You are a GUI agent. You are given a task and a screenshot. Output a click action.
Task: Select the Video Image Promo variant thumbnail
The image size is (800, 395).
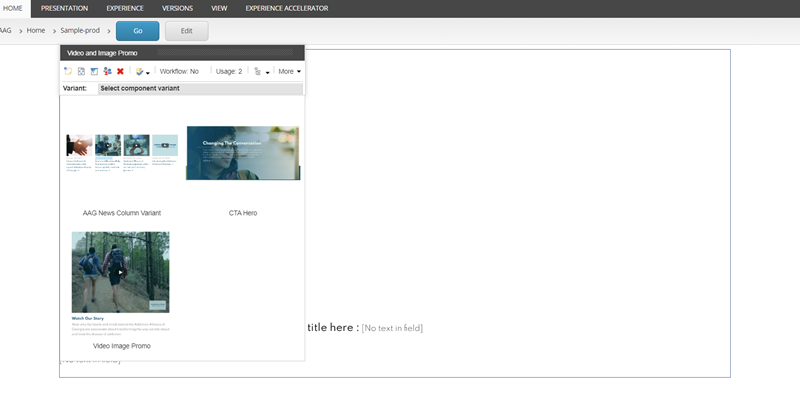120,283
